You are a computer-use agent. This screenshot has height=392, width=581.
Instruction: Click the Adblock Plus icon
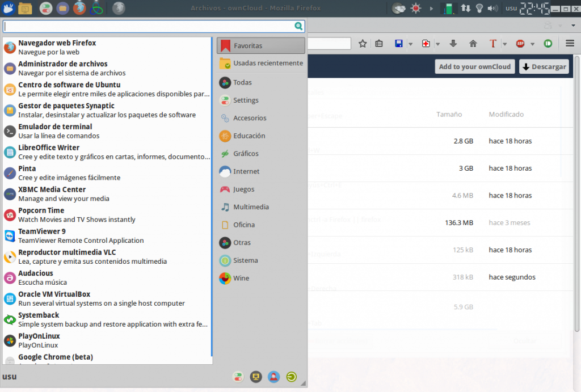(520, 44)
